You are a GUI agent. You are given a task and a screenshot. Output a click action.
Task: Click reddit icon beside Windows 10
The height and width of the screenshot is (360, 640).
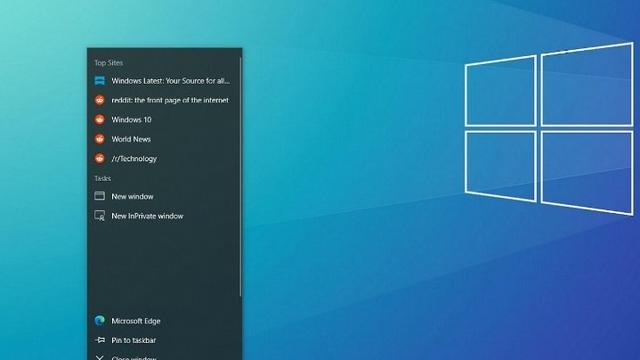coord(100,120)
